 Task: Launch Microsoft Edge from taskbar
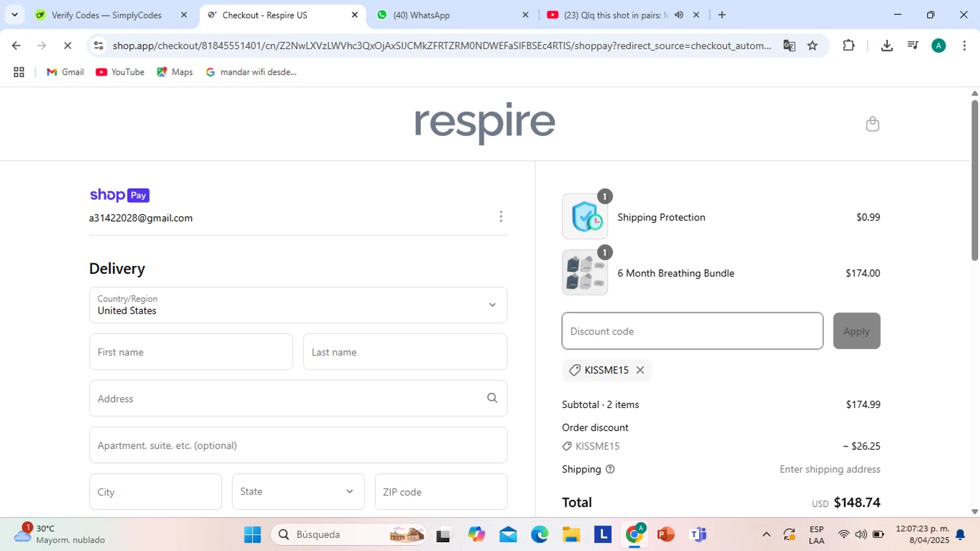point(540,535)
